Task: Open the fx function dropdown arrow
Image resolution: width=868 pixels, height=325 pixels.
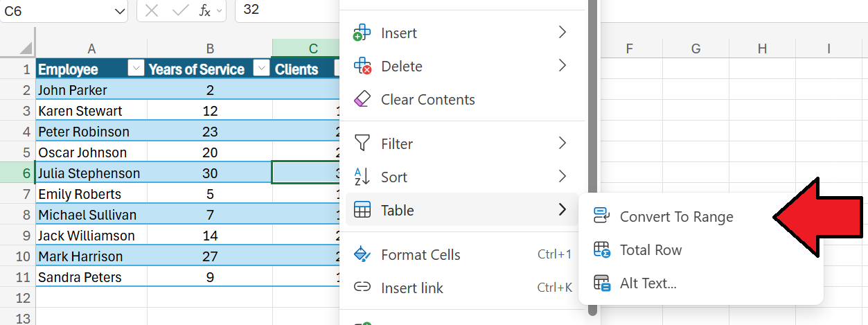Action: click(x=220, y=10)
